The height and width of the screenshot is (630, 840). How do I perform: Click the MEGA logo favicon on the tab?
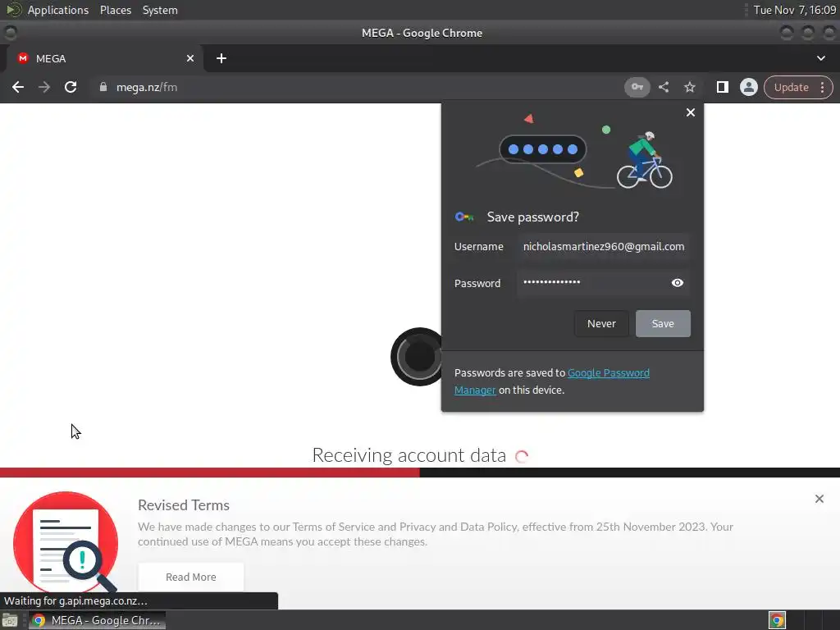(x=22, y=58)
